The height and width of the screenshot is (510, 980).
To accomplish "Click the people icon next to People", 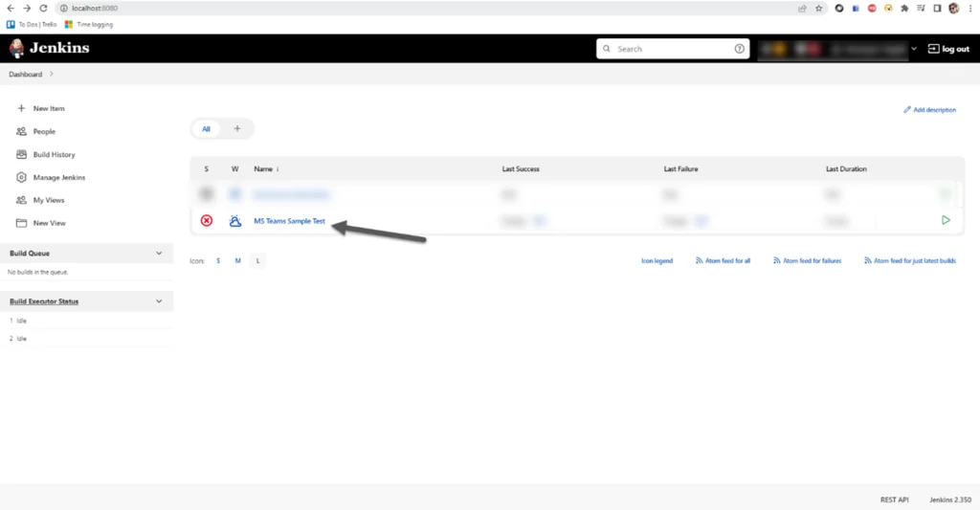I will [21, 131].
